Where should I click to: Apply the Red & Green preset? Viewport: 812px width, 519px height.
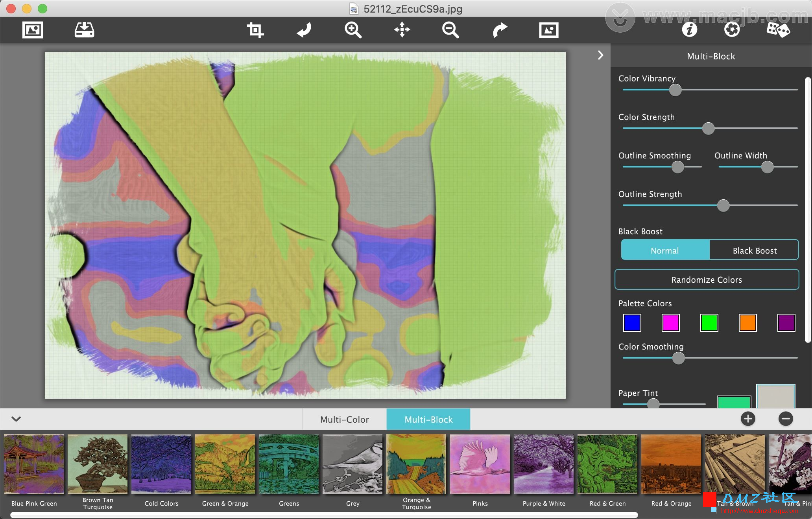pyautogui.click(x=607, y=464)
